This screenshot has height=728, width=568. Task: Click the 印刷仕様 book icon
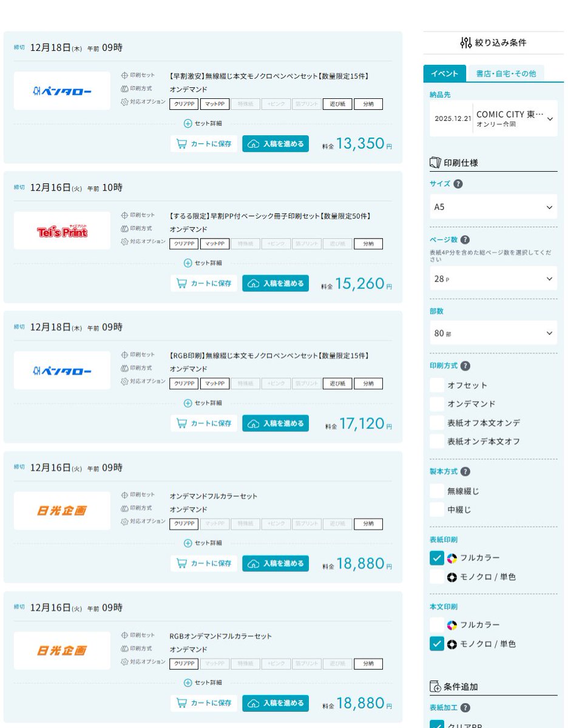[x=434, y=163]
